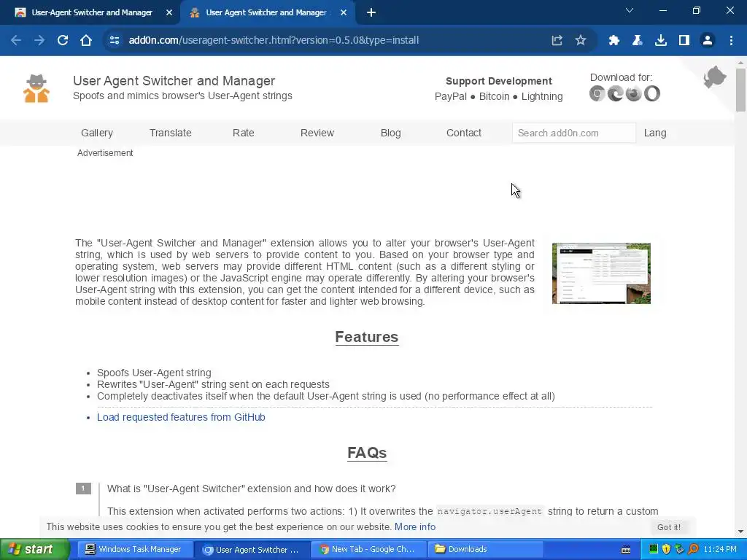Go back to the previous page
747x560 pixels.
pos(16,41)
